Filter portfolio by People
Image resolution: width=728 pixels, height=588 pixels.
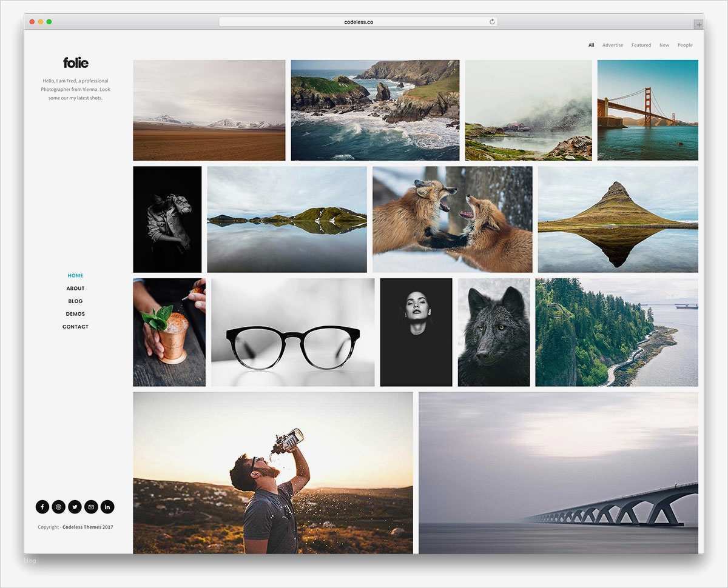pyautogui.click(x=685, y=45)
